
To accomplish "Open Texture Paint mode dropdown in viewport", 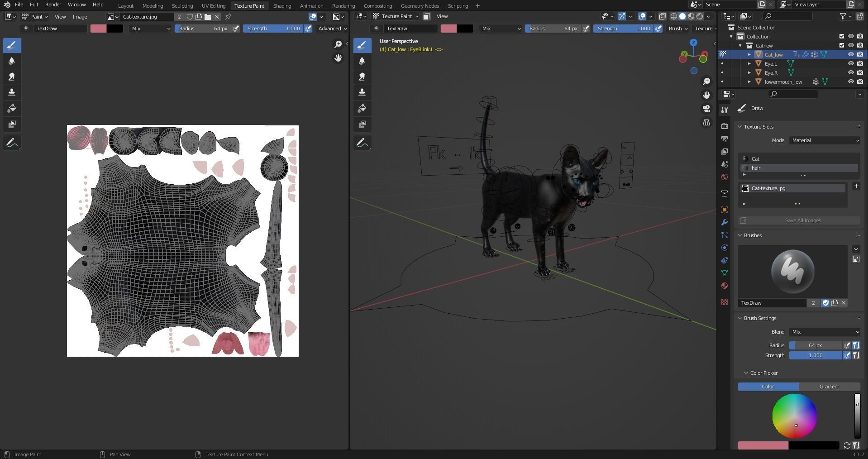I will click(x=396, y=16).
